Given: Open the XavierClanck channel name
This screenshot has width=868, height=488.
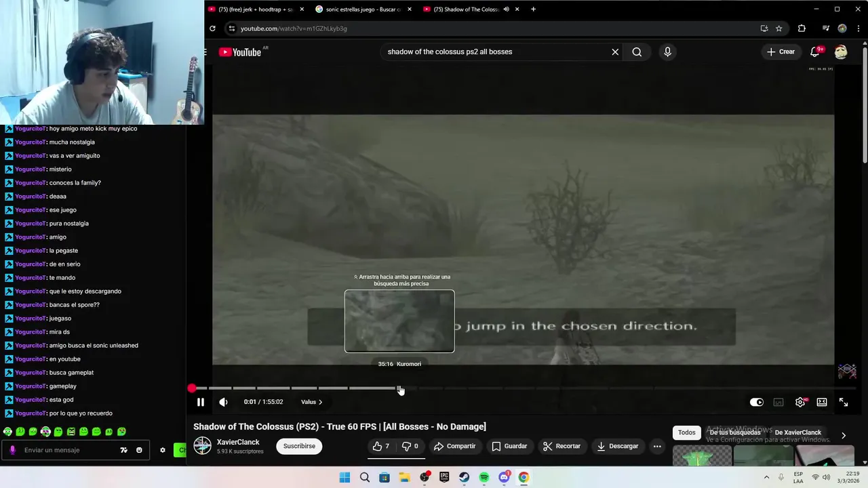Looking at the screenshot, I should click(x=238, y=442).
